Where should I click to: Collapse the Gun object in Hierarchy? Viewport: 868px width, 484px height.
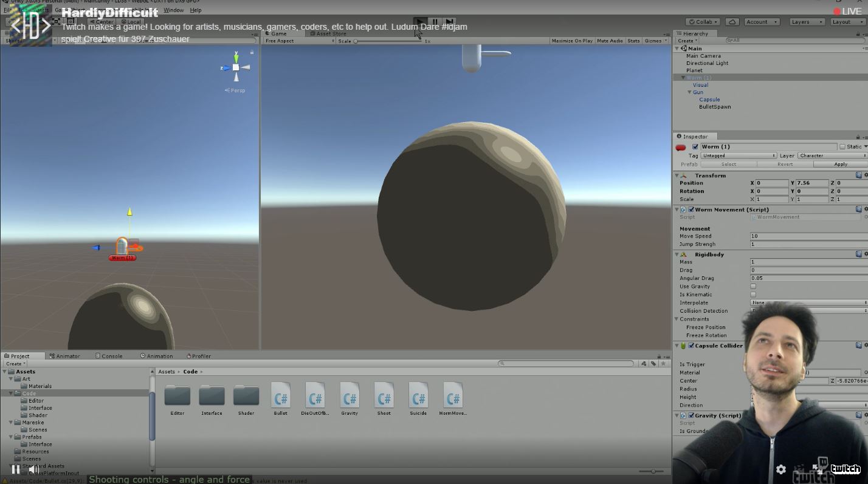tap(689, 92)
